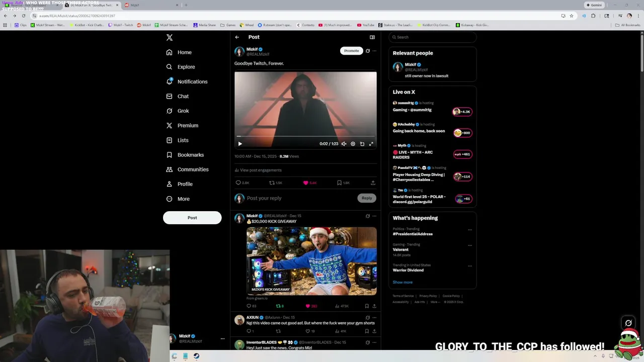Play the Goodbye Twitch video
The width and height of the screenshot is (644, 362).
240,144
